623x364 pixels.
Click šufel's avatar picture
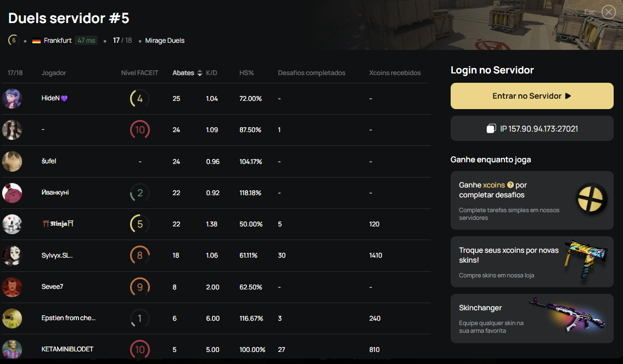point(12,161)
